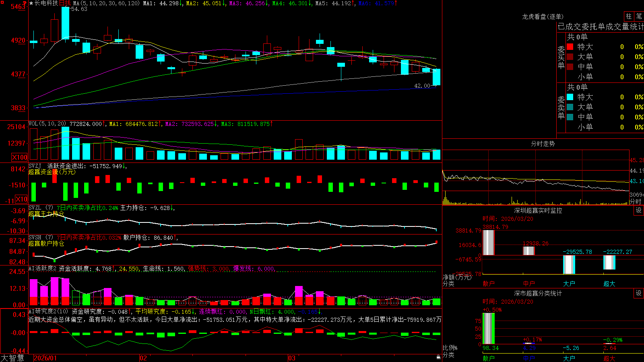Click the AI研究度2(10) indicator name
The height and width of the screenshot is (362, 644).
(x=48, y=311)
